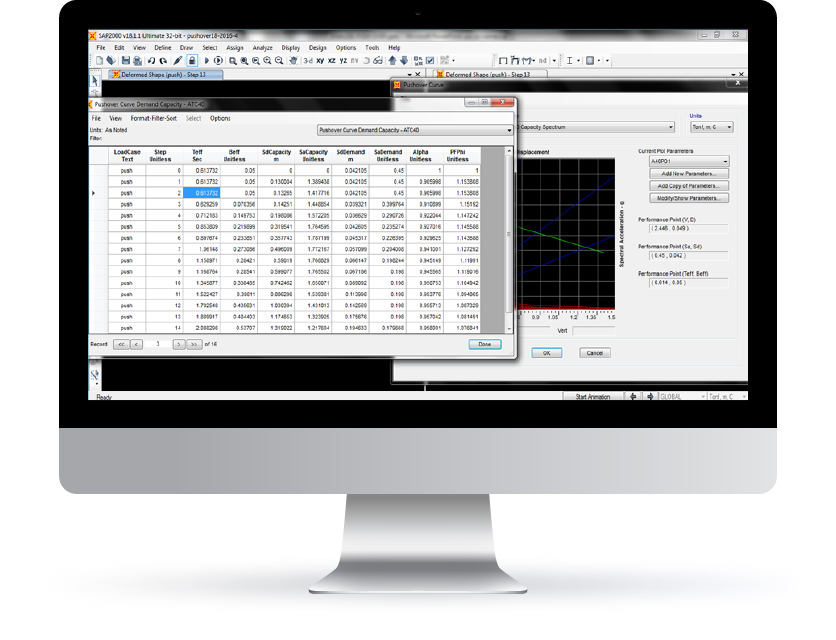Click Modify/Show Parameters button
This screenshot has width=836, height=640.
click(689, 198)
